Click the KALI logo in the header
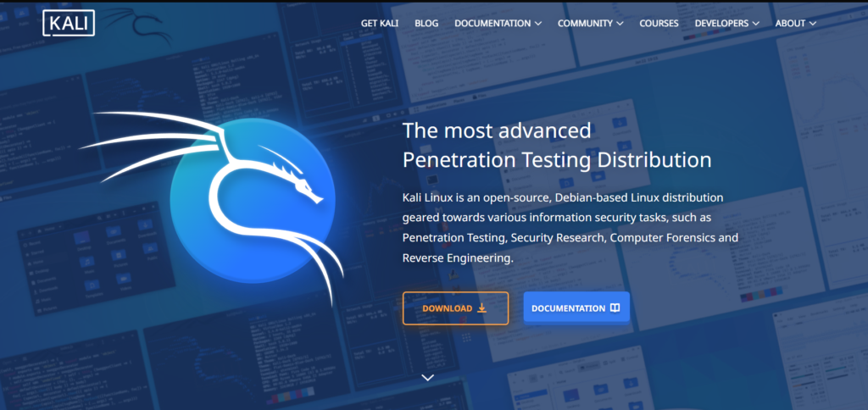The height and width of the screenshot is (410, 868). click(x=69, y=23)
